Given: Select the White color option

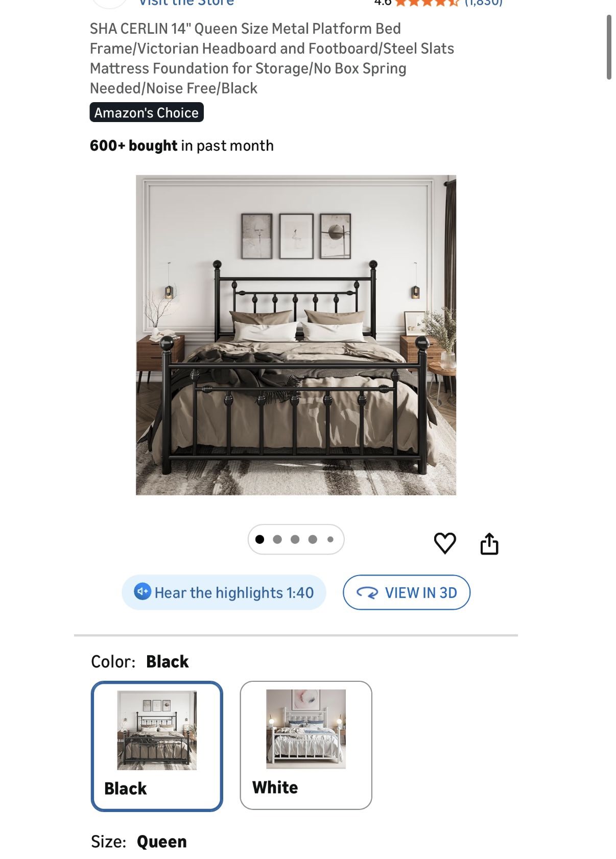Looking at the screenshot, I should (306, 745).
